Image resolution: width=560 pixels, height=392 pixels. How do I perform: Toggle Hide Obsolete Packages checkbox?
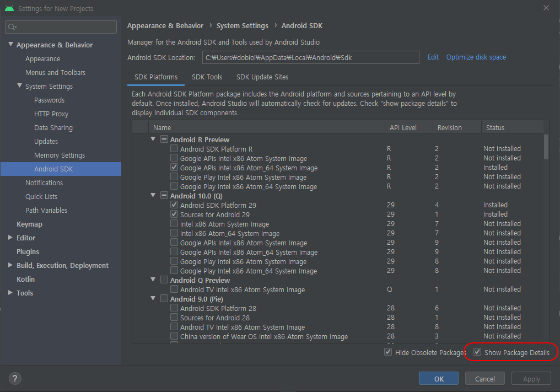[388, 352]
